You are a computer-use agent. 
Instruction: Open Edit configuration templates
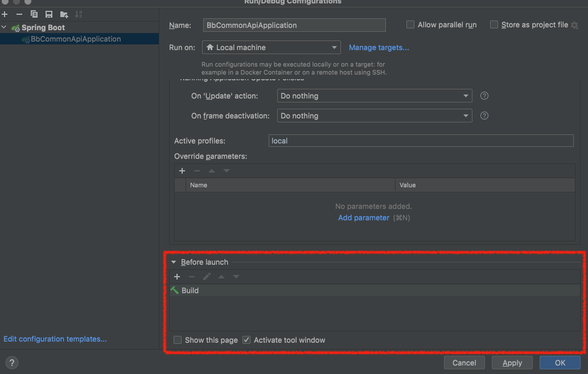tap(55, 339)
